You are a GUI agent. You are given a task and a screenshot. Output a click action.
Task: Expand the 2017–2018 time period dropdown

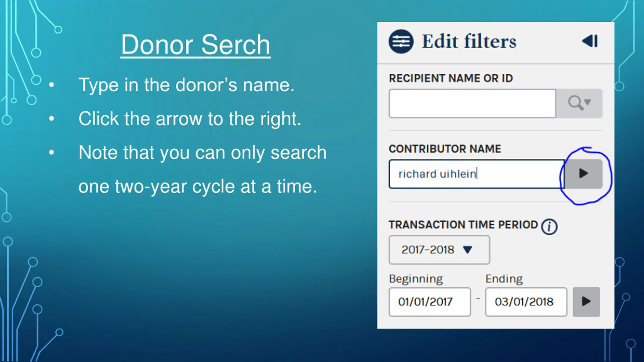coord(439,250)
